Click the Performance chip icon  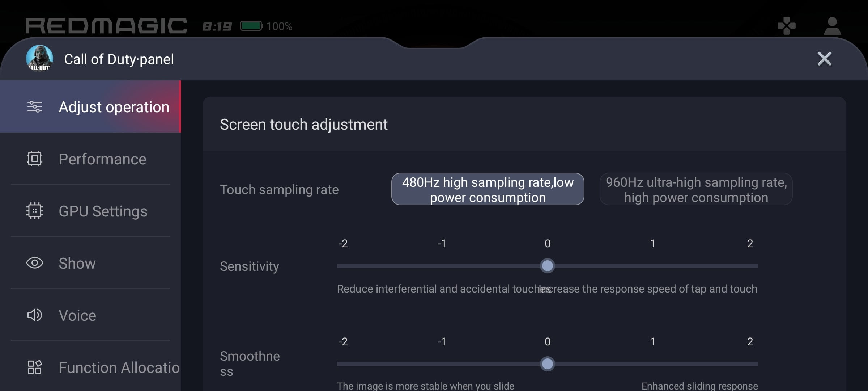click(35, 159)
